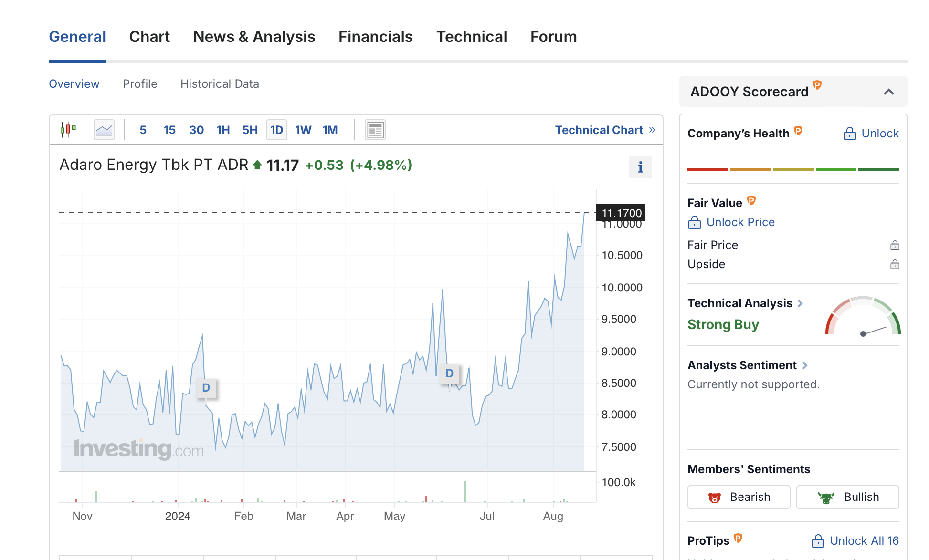The height and width of the screenshot is (560, 929).
Task: Collapse the ADOOY Scorecard panel
Action: coord(888,92)
